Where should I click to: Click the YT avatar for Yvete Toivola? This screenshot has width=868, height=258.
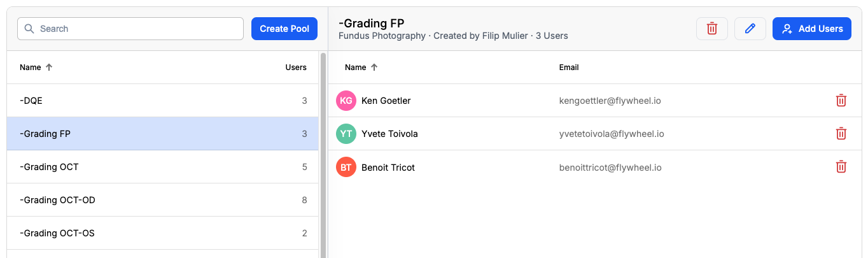(x=346, y=134)
